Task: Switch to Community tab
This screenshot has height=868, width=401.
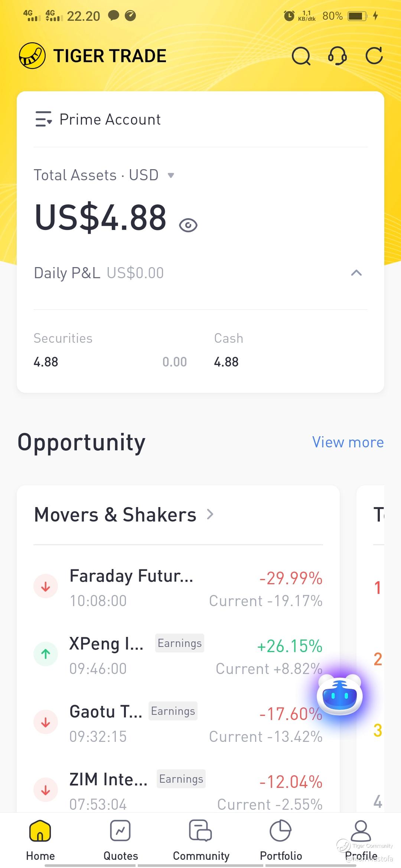Action: 201,840
